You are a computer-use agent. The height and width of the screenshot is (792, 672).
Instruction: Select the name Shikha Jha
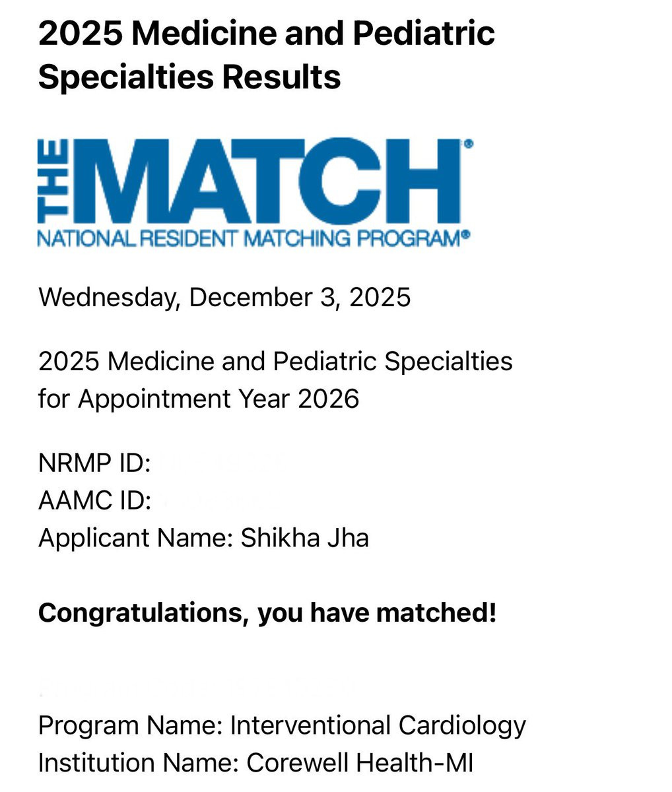coord(304,537)
